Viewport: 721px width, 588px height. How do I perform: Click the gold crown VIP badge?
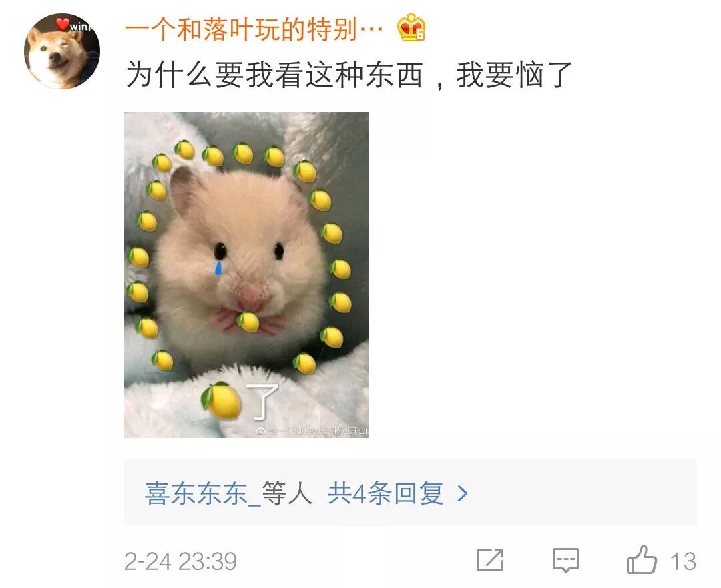[x=411, y=28]
